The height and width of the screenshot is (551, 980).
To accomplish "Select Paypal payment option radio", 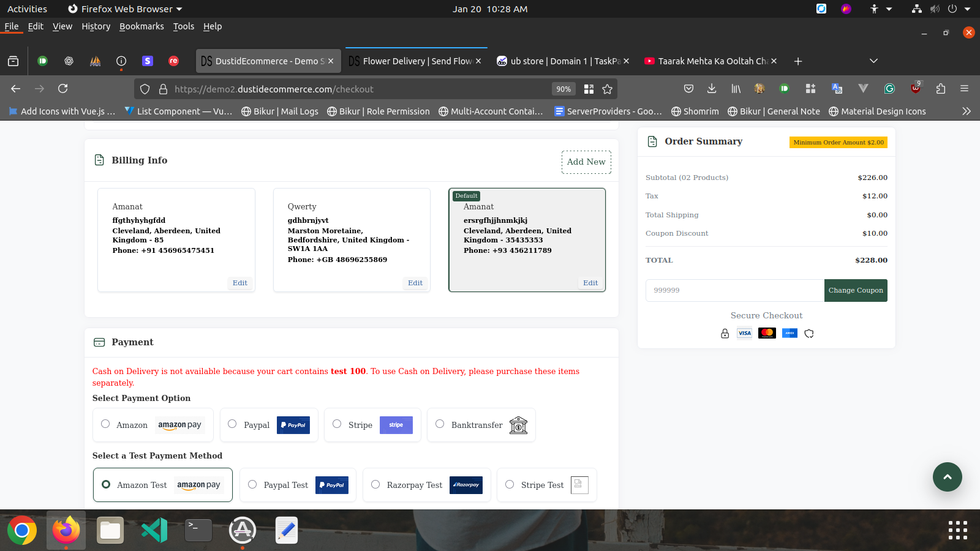I will 232,424.
